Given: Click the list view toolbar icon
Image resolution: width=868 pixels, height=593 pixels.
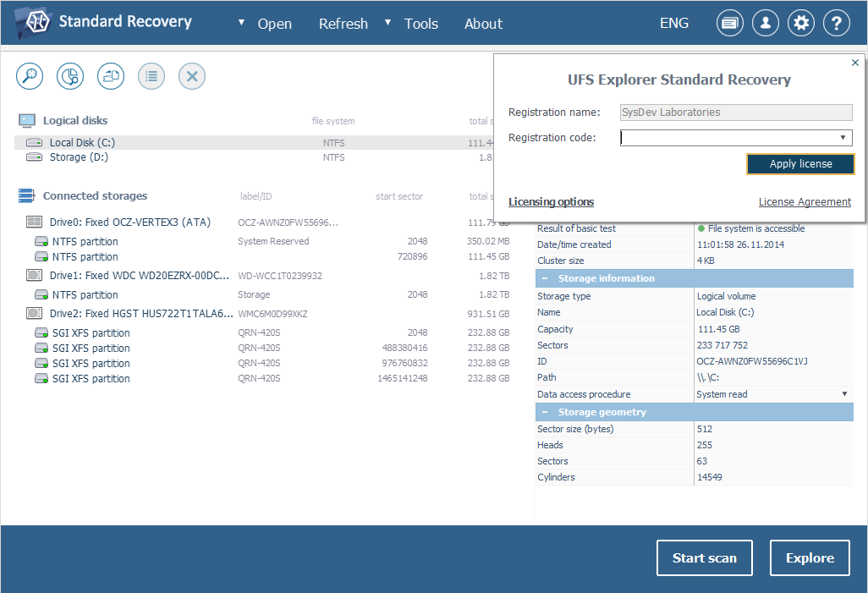Looking at the screenshot, I should click(x=151, y=76).
